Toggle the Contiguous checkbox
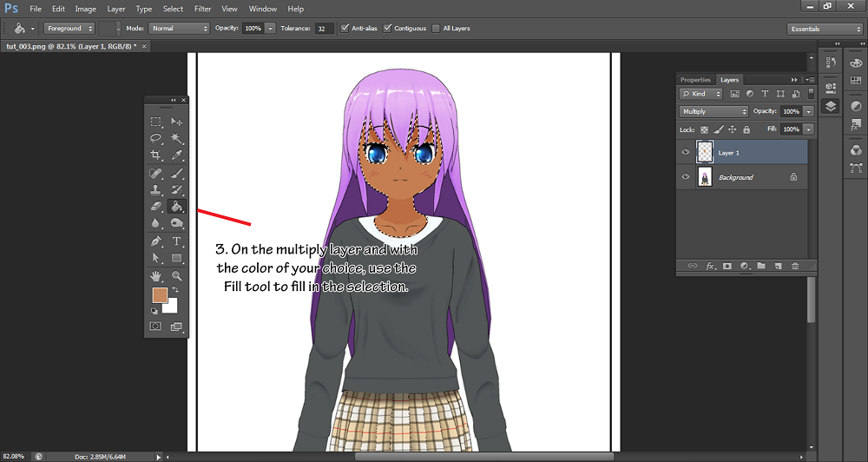 tap(387, 29)
